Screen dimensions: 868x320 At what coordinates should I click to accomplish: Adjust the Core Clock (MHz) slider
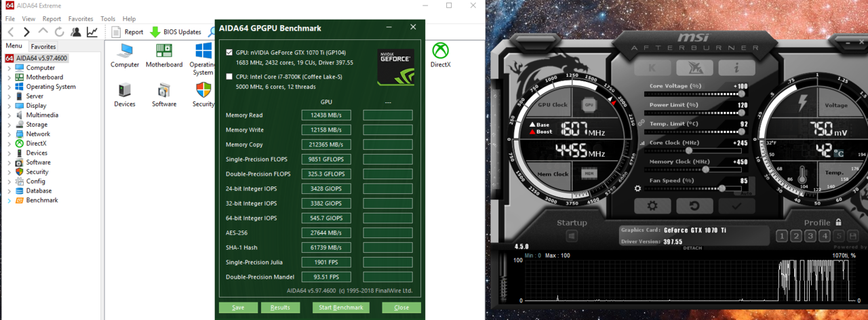click(x=690, y=151)
